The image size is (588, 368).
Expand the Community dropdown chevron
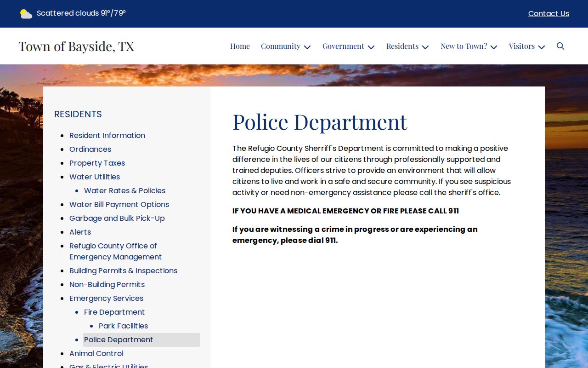click(307, 47)
